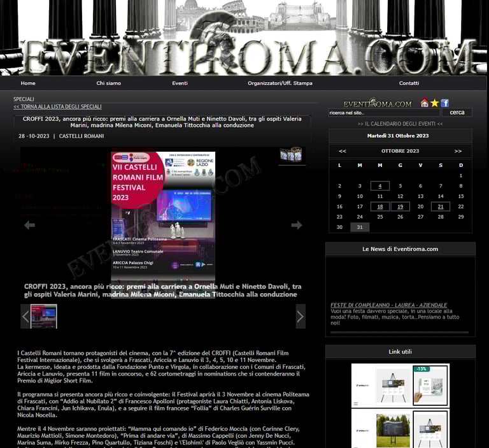Click the EVENTIROMA.COM sidebar logo

click(x=378, y=103)
